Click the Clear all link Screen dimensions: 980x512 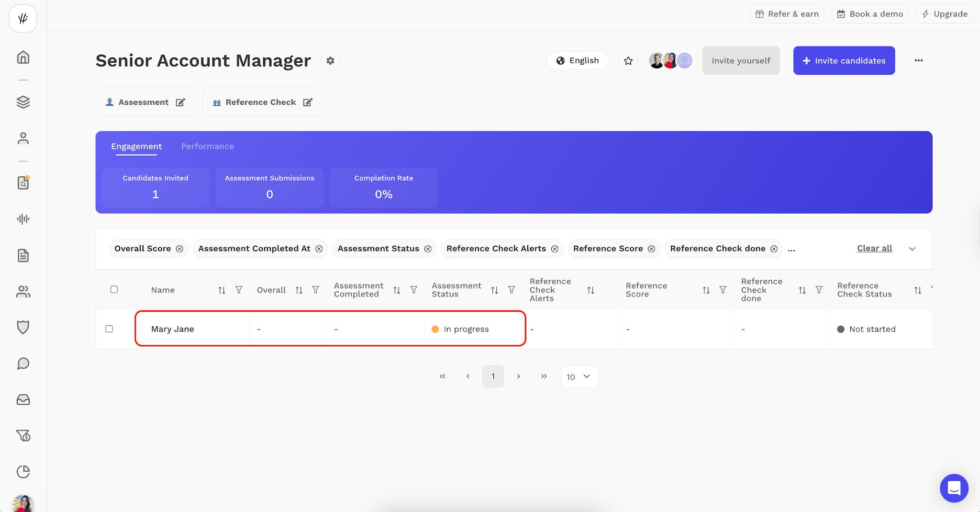tap(874, 248)
